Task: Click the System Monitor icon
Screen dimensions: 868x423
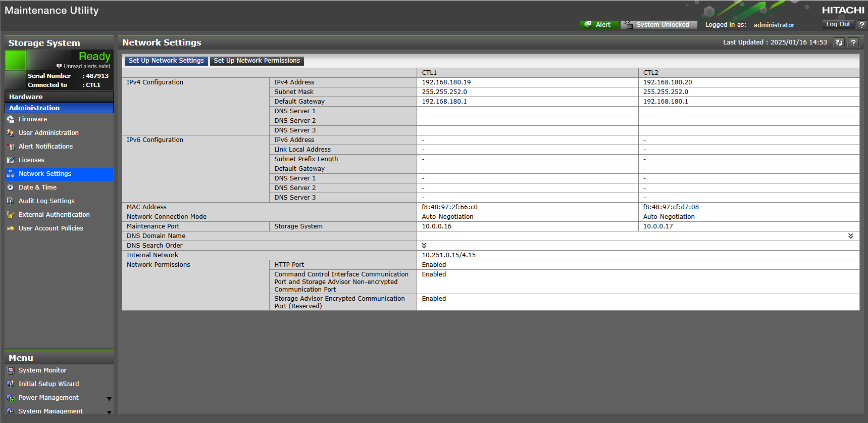Action: 11,370
